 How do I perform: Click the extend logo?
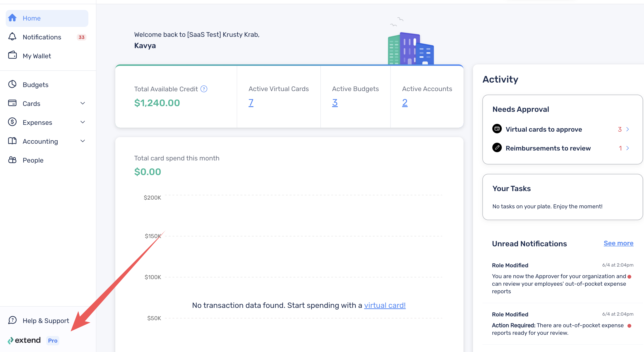point(24,340)
